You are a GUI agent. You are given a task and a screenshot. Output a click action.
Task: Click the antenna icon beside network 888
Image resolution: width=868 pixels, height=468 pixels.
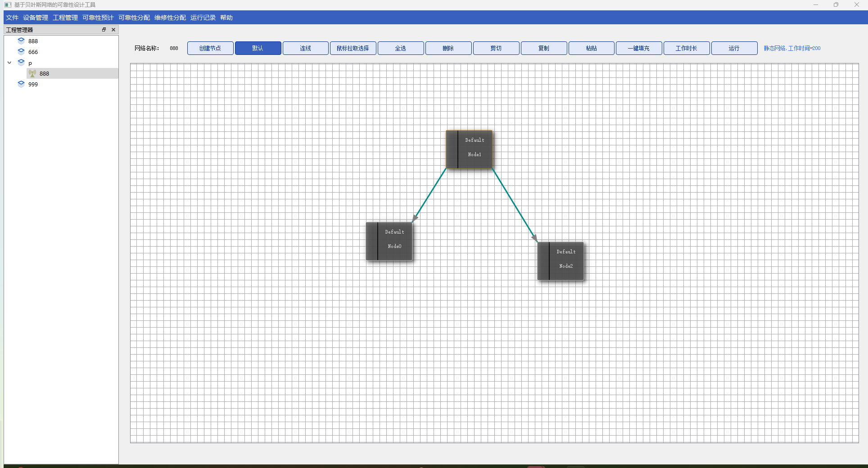pyautogui.click(x=32, y=73)
